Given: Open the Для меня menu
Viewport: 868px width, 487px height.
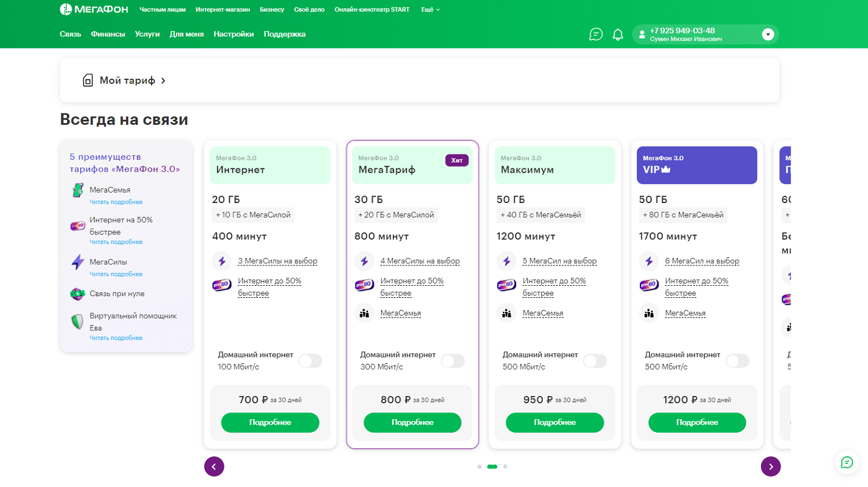Looking at the screenshot, I should [x=186, y=34].
